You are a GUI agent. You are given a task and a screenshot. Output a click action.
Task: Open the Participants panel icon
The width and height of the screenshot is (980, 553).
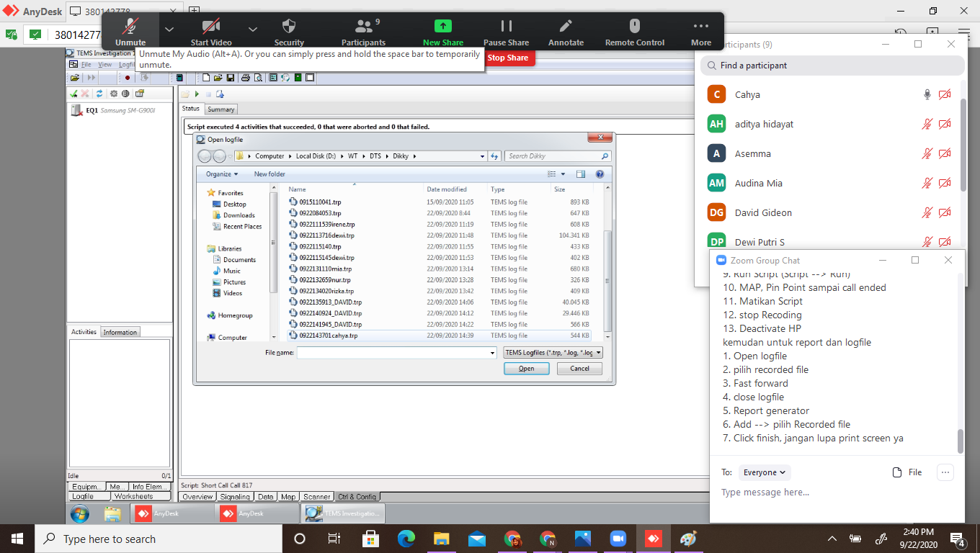(x=364, y=27)
